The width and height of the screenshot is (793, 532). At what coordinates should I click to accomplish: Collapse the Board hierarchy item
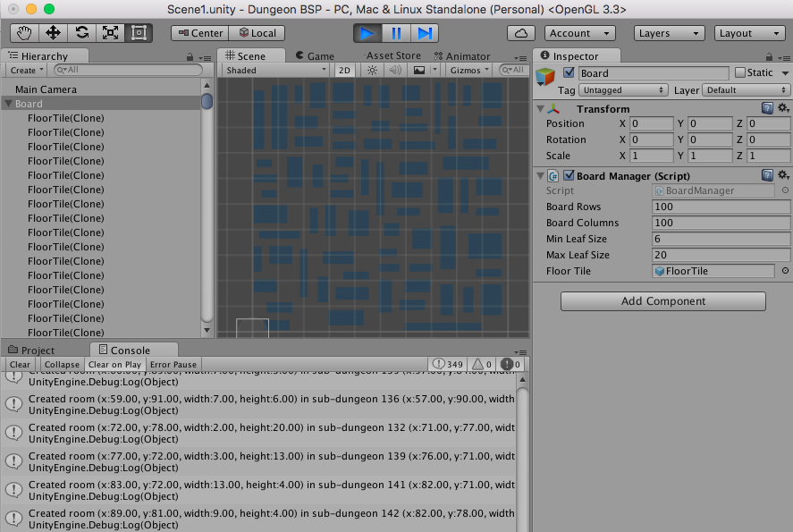click(x=8, y=104)
